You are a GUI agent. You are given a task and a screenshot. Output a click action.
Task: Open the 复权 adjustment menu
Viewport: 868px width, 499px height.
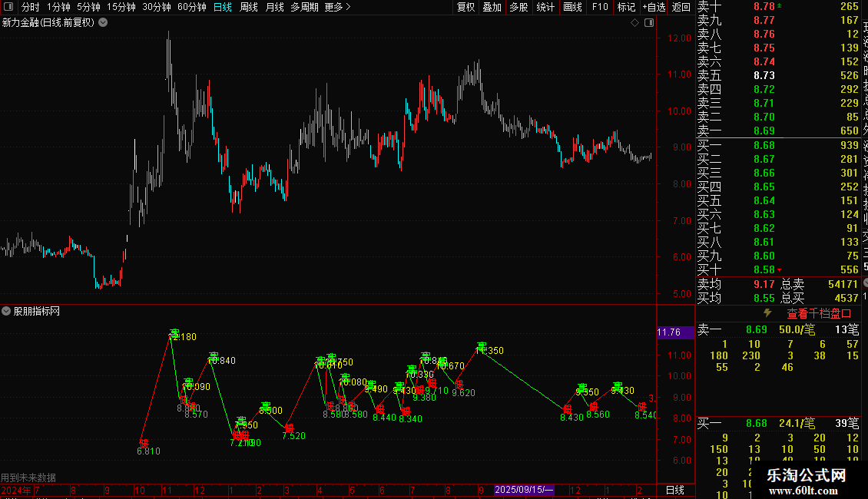point(465,7)
